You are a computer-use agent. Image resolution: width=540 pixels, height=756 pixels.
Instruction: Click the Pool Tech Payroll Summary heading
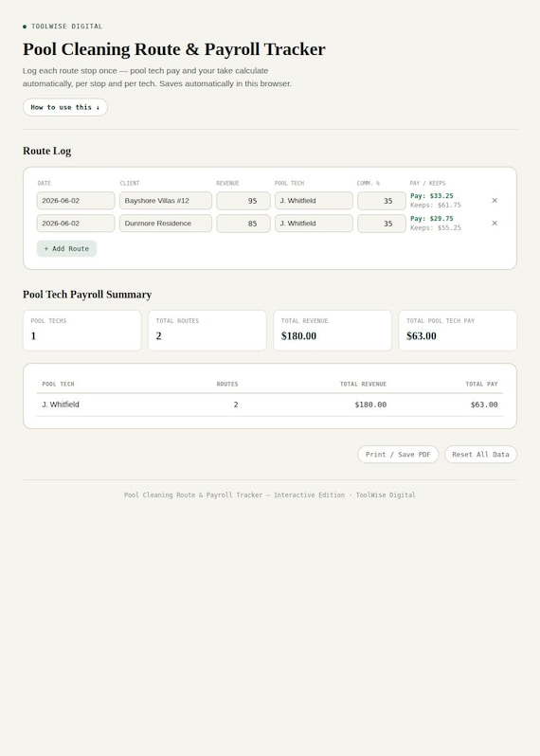87,295
